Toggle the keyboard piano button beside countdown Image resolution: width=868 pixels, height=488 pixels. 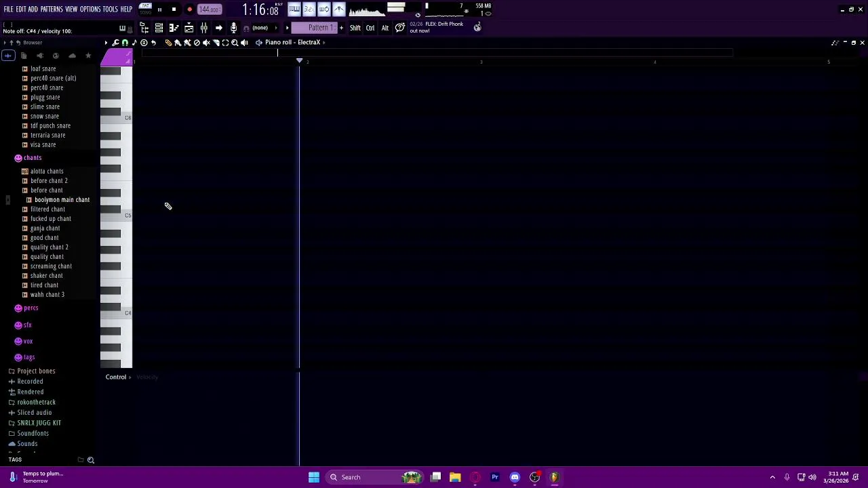click(x=294, y=9)
